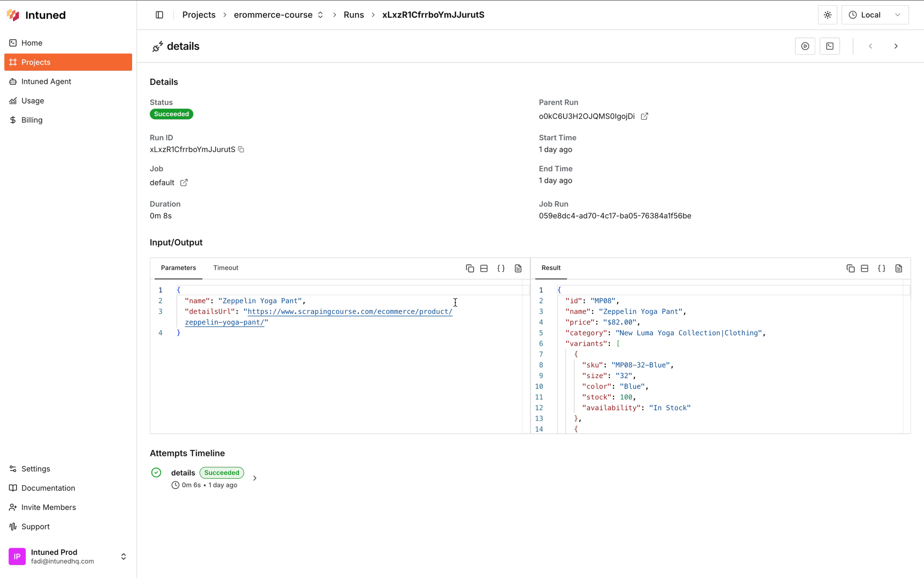Toggle split view on Parameters panel
Viewport: 924px width, 578px height.
click(x=484, y=268)
